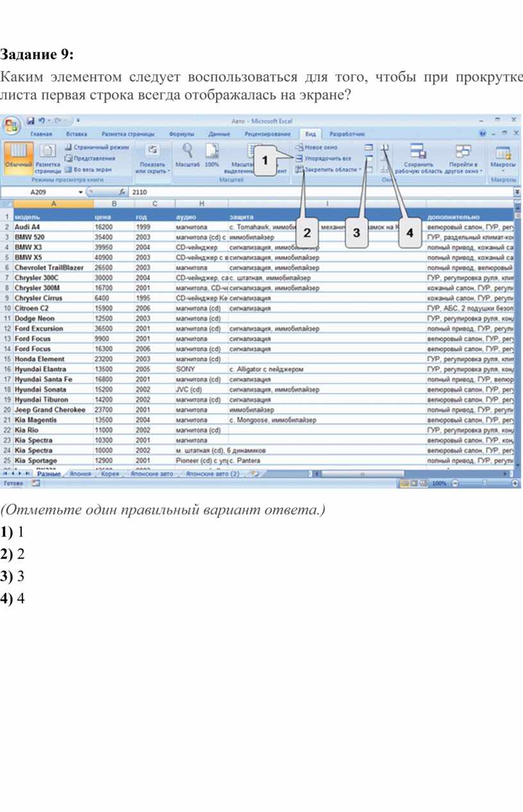Select cell SONY in аудио column
523x812 pixels.
click(201, 369)
